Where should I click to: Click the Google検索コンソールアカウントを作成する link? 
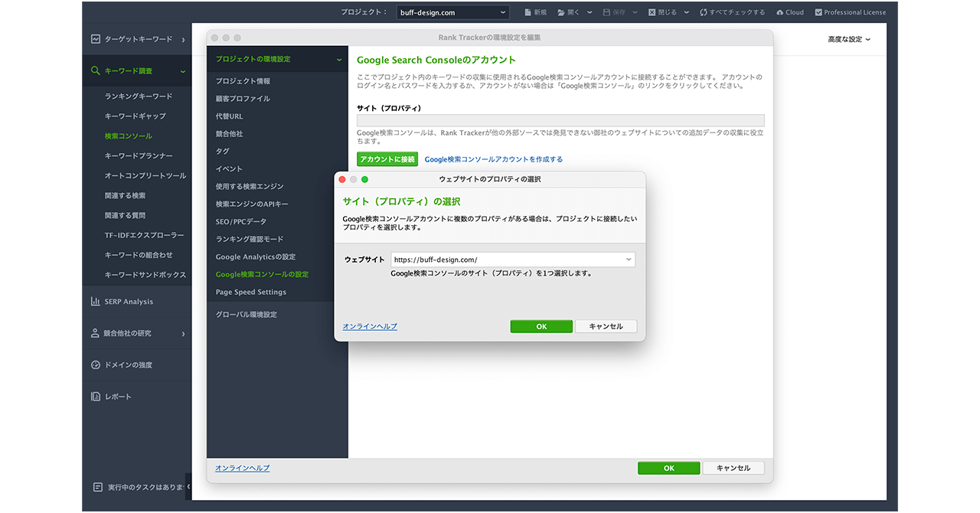click(x=493, y=159)
